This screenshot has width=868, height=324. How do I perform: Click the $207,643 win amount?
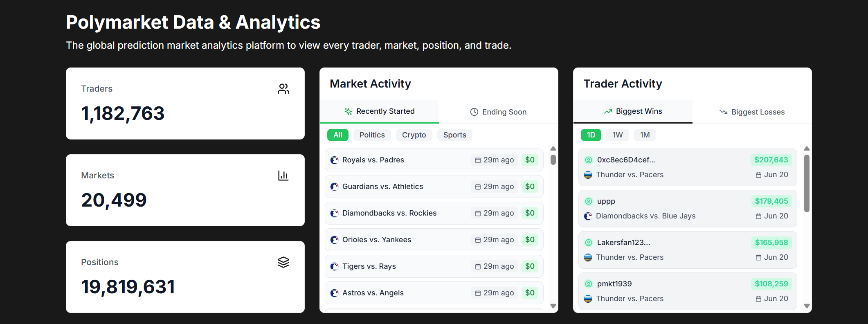(x=771, y=160)
